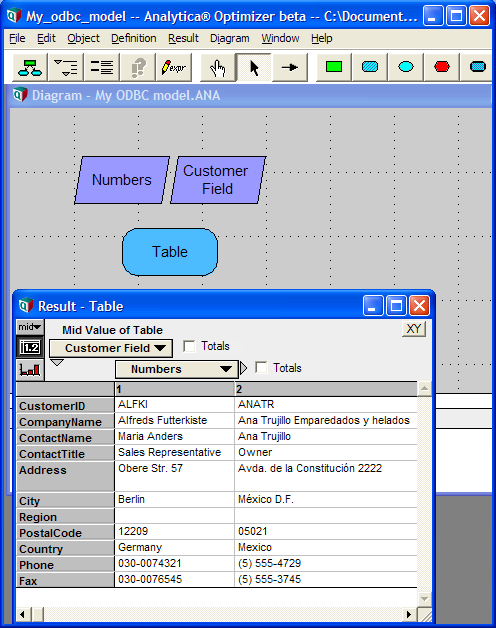Enable Totals for Customer Field

click(189, 346)
